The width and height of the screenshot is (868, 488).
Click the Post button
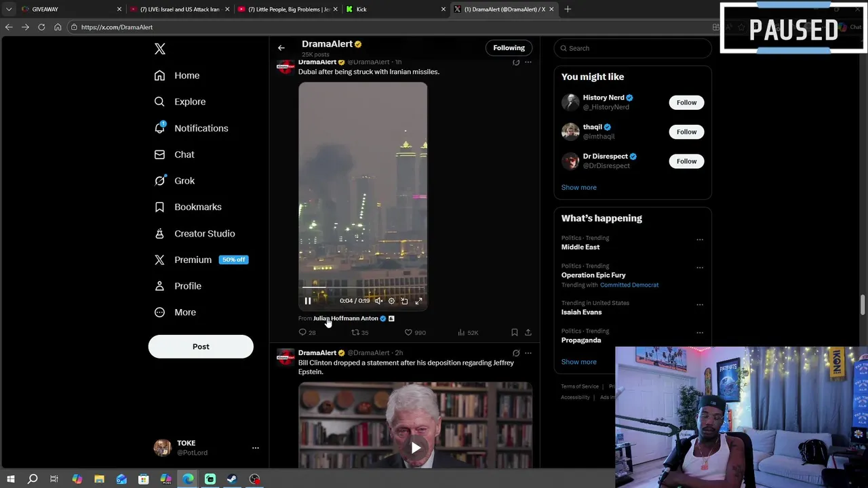point(201,346)
